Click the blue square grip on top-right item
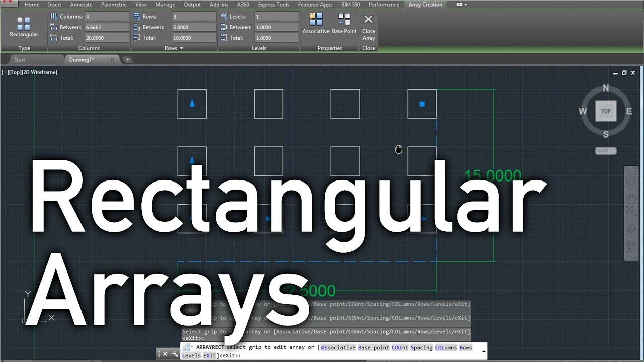Image resolution: width=644 pixels, height=362 pixels. tap(422, 104)
